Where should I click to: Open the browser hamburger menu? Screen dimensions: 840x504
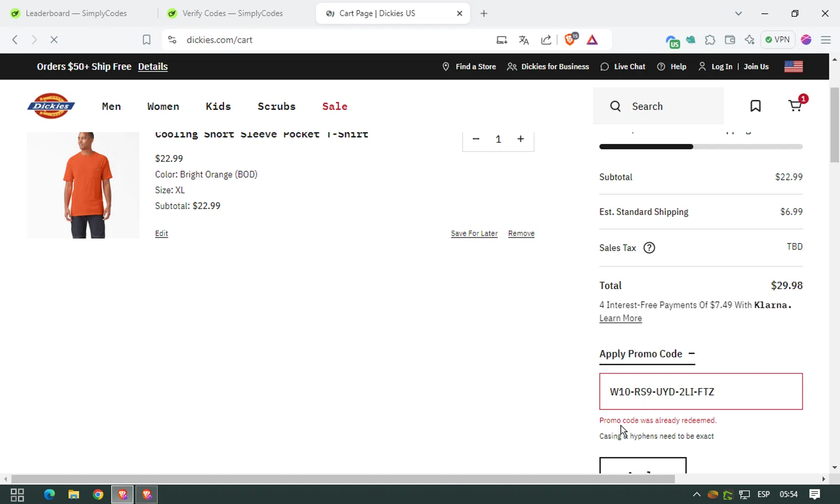(x=826, y=40)
